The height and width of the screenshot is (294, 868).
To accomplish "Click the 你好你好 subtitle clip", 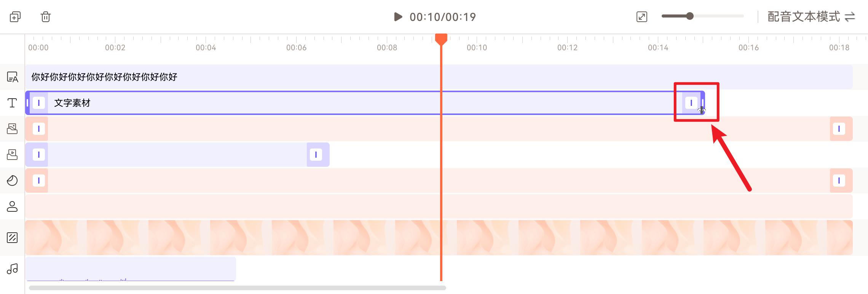I will pos(266,77).
